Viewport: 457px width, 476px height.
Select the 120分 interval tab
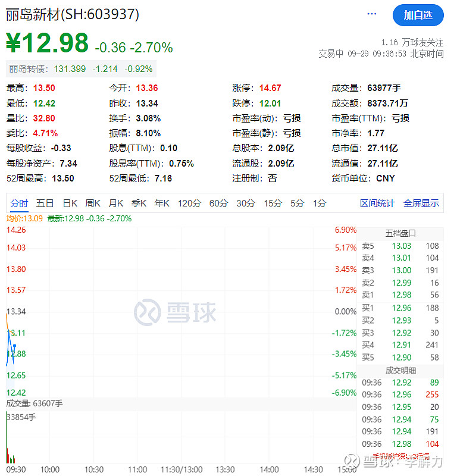189,203
